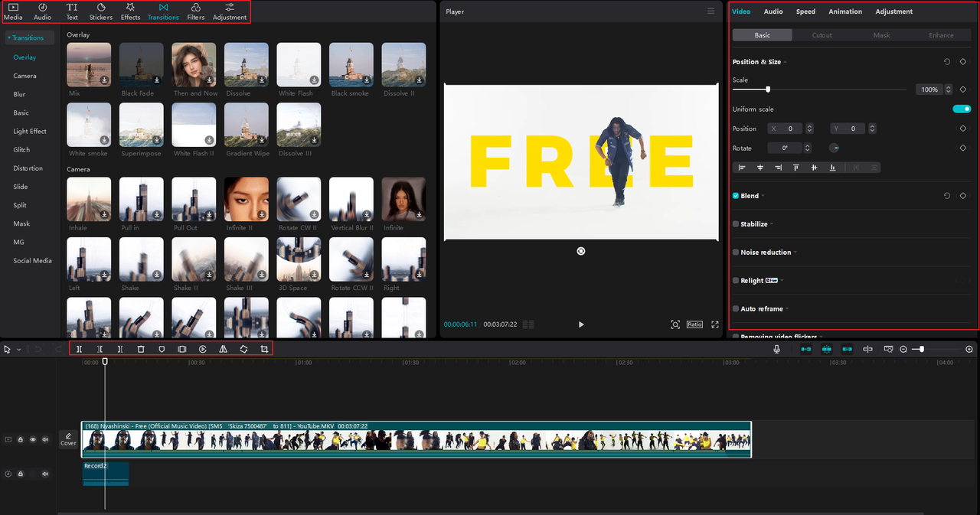Screen dimensions: 980x515
Task: Click the Ratio button in Player
Action: pos(694,324)
